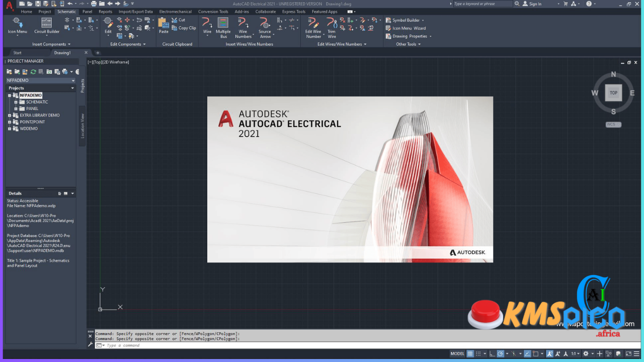Launch the Circuit Builder tool
Image resolution: width=644 pixels, height=362 pixels.
47,25
